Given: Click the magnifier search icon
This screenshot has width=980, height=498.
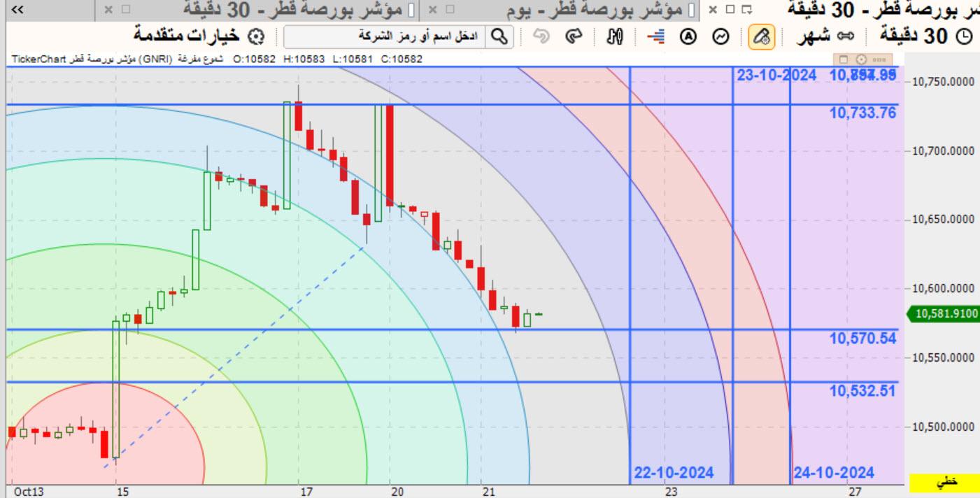Looking at the screenshot, I should (x=501, y=37).
